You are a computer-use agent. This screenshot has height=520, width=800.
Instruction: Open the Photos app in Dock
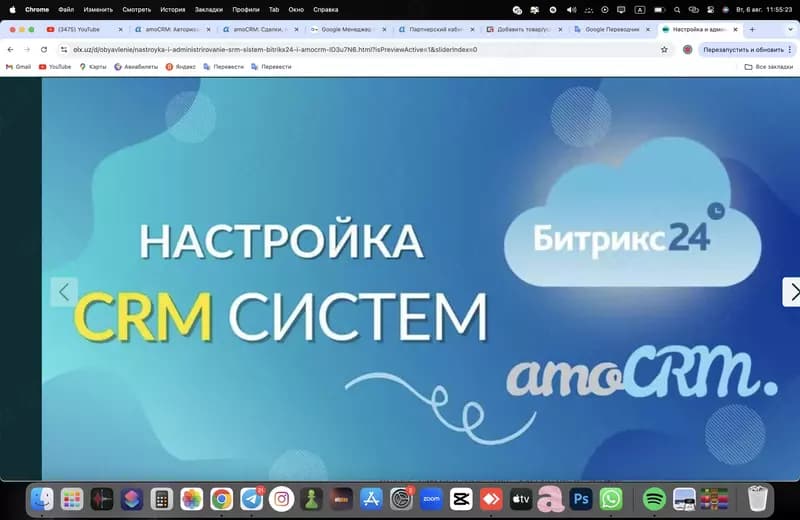(192, 499)
